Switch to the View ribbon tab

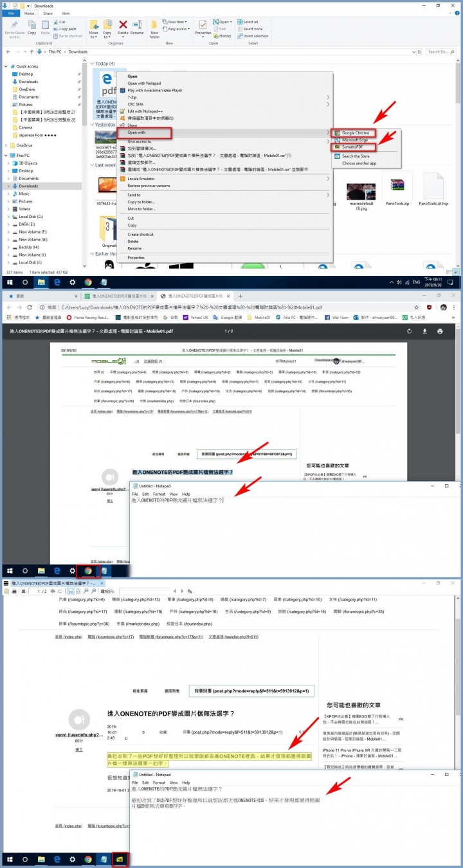click(x=66, y=13)
